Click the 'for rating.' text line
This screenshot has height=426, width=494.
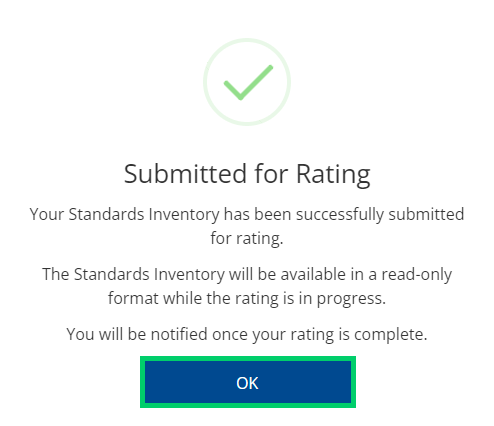pyautogui.click(x=247, y=239)
